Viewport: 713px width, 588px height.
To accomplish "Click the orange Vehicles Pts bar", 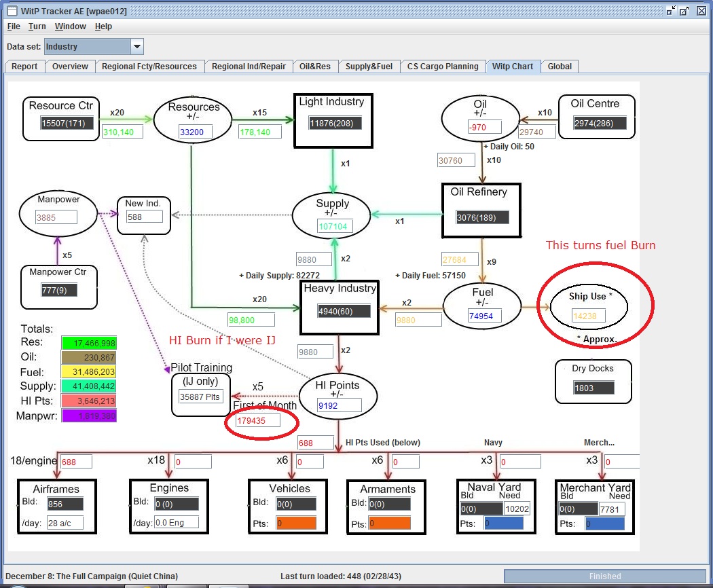I will click(x=296, y=523).
